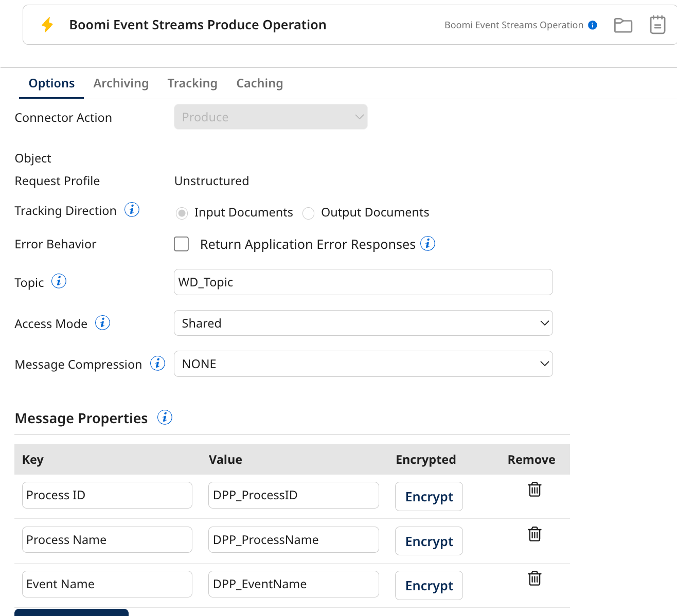Screen dimensions: 677x616
Task: Encrypt the DPP_ProcessID property value
Action: (429, 496)
